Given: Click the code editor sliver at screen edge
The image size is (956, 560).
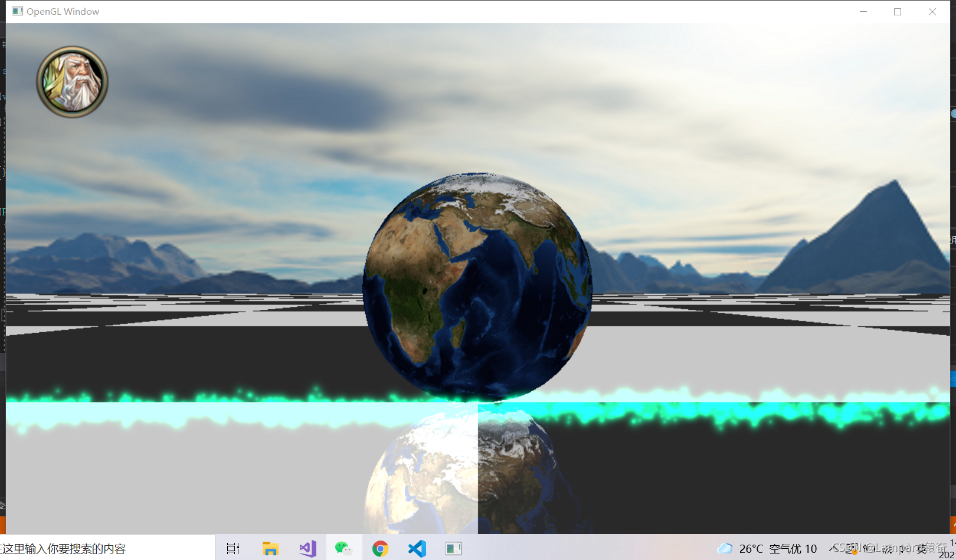Looking at the screenshot, I should tap(2, 177).
